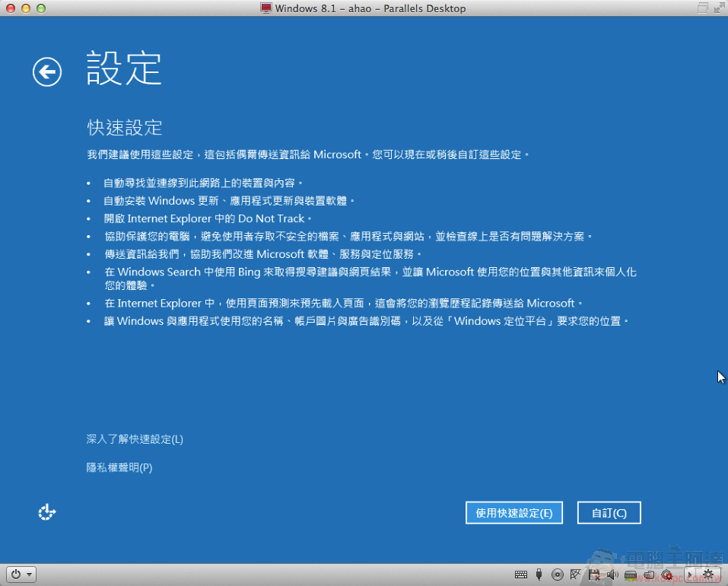Open the CD/DVD drive status icon
The image size is (728, 586).
click(x=557, y=575)
